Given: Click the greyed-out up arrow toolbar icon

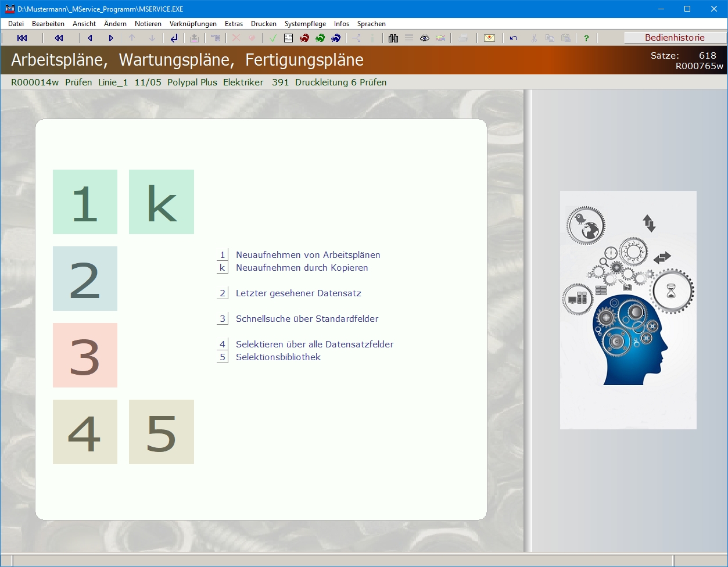Looking at the screenshot, I should pyautogui.click(x=132, y=38).
